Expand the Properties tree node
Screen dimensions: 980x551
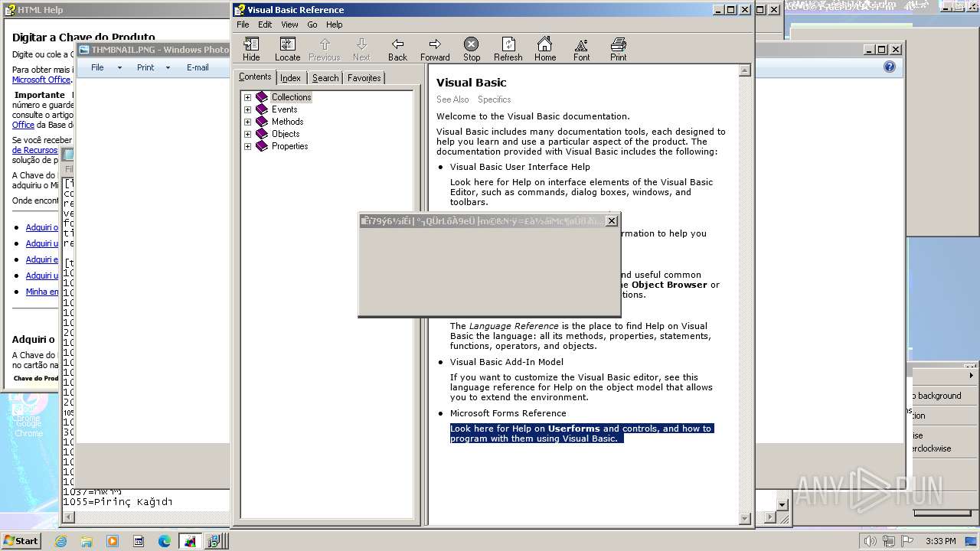pyautogui.click(x=247, y=146)
